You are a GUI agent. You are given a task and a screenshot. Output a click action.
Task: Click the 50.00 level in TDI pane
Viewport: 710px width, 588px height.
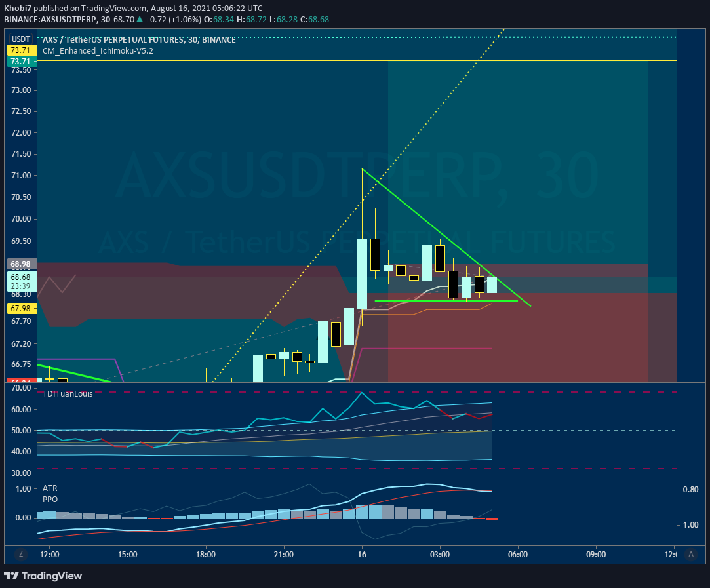coord(21,431)
